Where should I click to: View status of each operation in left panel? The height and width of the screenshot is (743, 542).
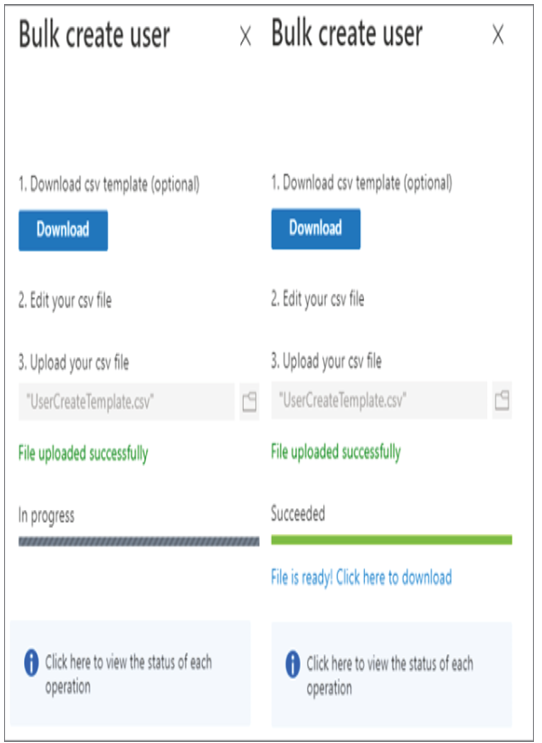click(x=128, y=673)
